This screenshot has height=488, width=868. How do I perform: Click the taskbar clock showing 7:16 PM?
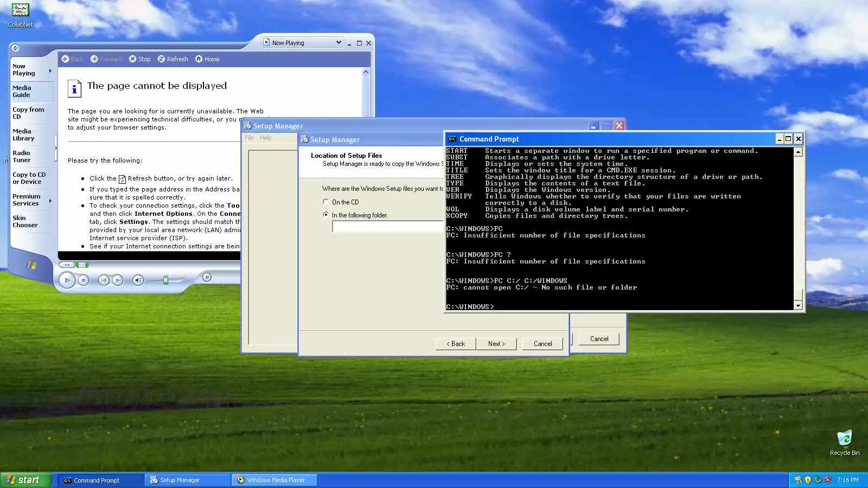pyautogui.click(x=847, y=480)
